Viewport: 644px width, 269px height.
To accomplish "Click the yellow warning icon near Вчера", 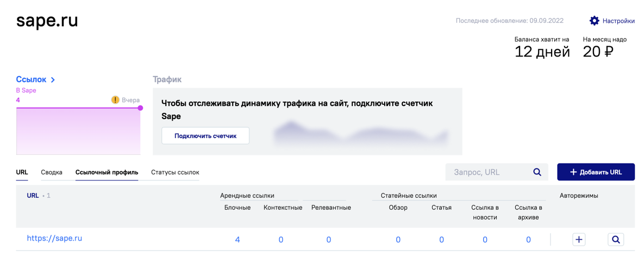I will coord(115,100).
